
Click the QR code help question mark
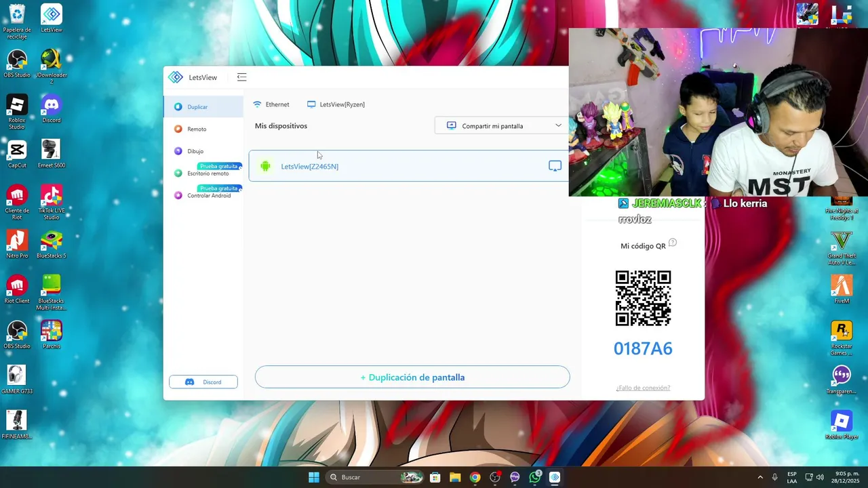click(x=673, y=243)
